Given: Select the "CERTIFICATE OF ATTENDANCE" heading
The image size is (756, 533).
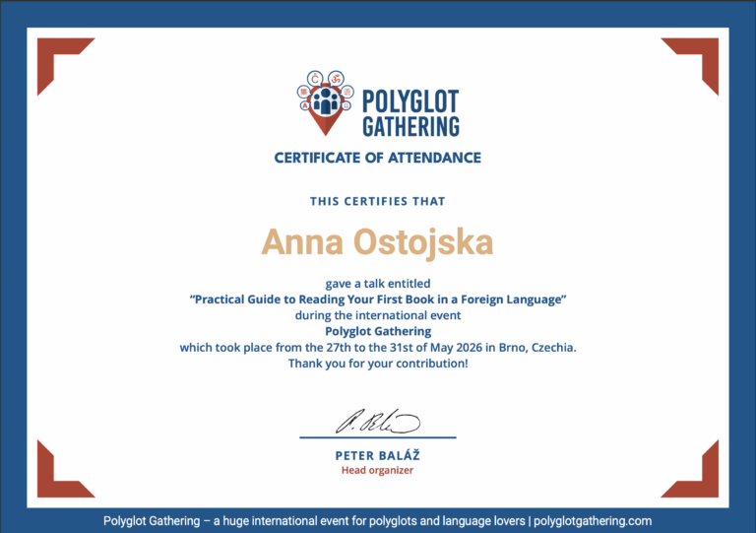Looking at the screenshot, I should click(378, 158).
